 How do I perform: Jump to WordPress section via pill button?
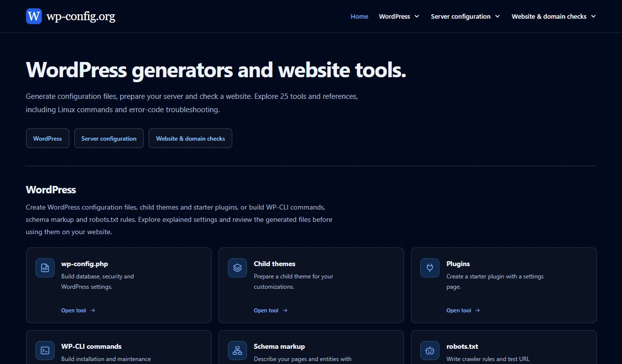[48, 138]
